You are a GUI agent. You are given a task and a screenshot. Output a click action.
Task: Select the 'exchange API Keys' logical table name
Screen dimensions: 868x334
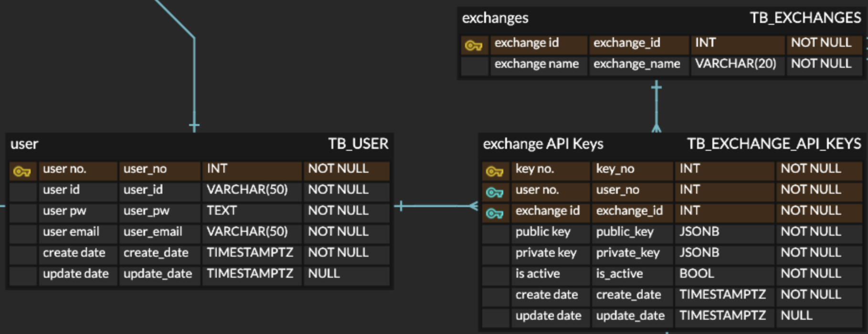pyautogui.click(x=543, y=144)
